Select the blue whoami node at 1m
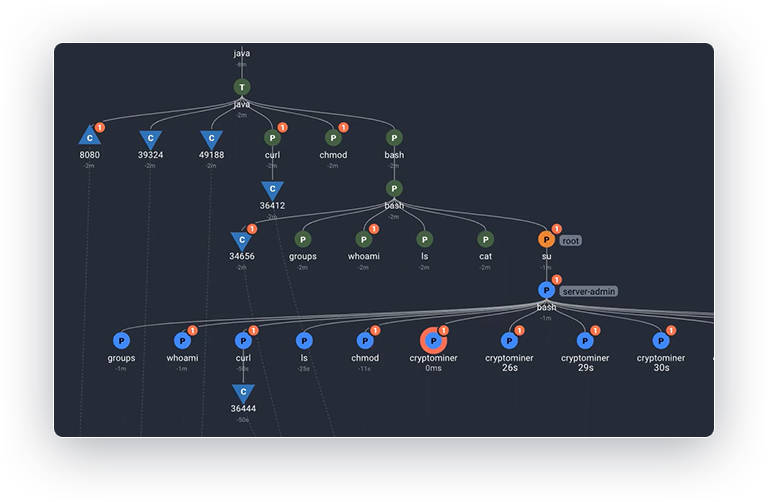The height and width of the screenshot is (502, 768). [x=182, y=342]
